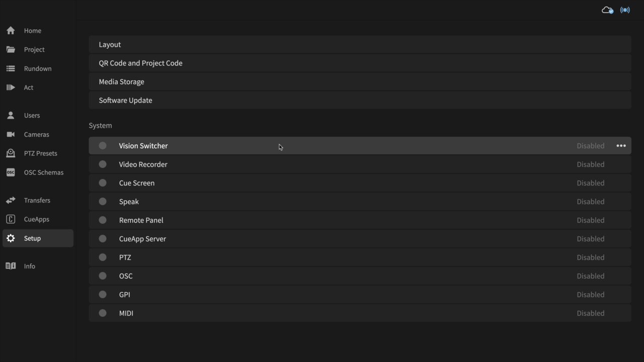Select the Vision Switcher row label
Viewport: 644px width, 362px height.
(x=143, y=146)
